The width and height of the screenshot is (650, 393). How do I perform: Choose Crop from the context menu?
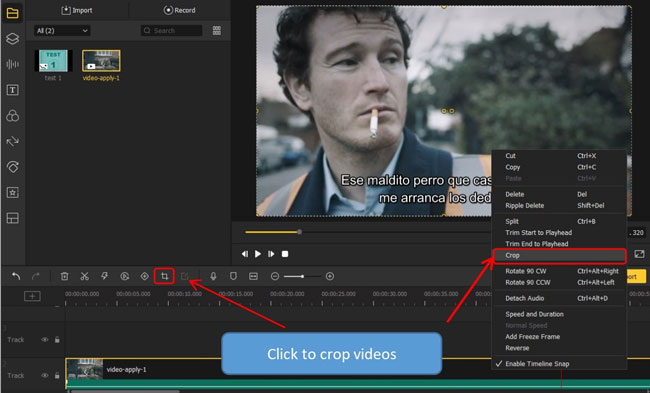(x=559, y=255)
